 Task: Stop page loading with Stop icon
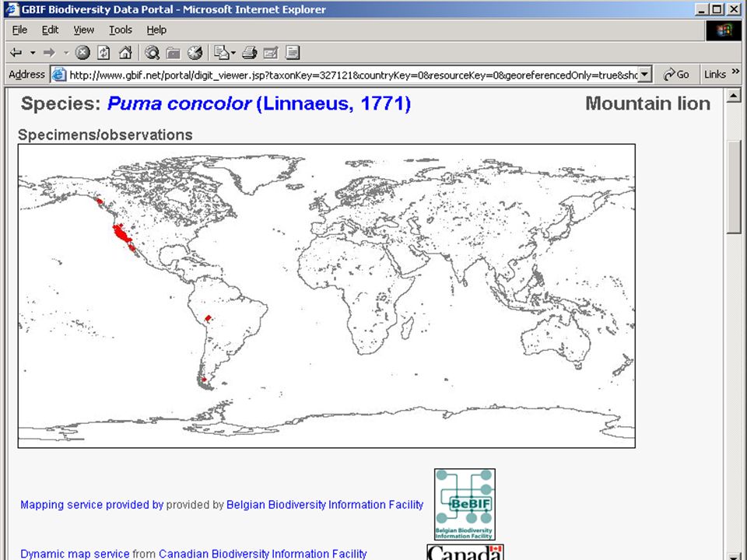click(82, 52)
